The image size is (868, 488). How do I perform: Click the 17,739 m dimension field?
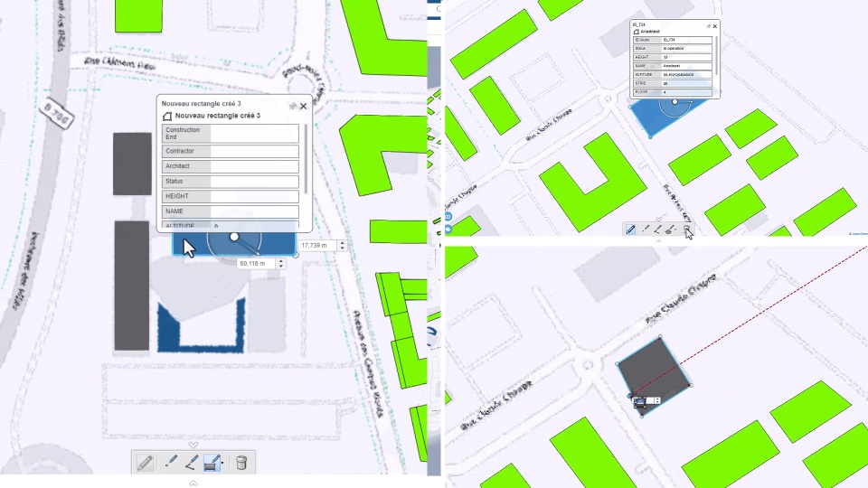(x=317, y=245)
